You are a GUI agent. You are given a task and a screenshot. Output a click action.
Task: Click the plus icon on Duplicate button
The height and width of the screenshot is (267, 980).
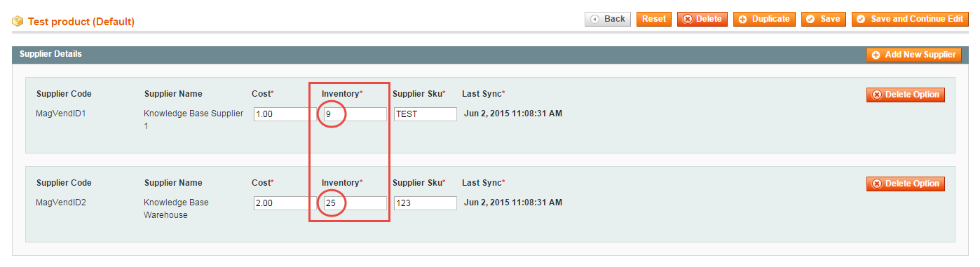pos(743,20)
